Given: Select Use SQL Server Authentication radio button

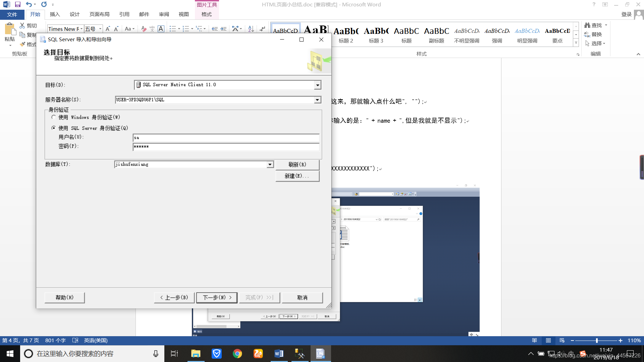Looking at the screenshot, I should click(54, 128).
